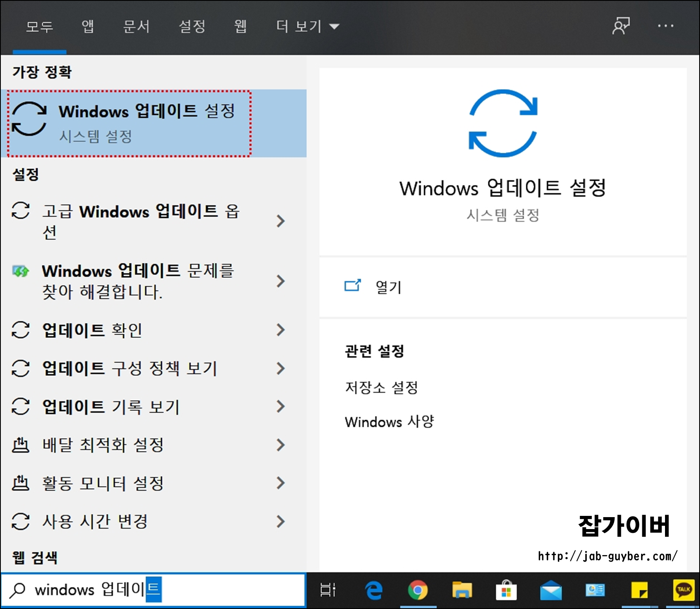This screenshot has width=700, height=609.
Task: Switch to the 웹 filter tab
Action: [x=240, y=26]
